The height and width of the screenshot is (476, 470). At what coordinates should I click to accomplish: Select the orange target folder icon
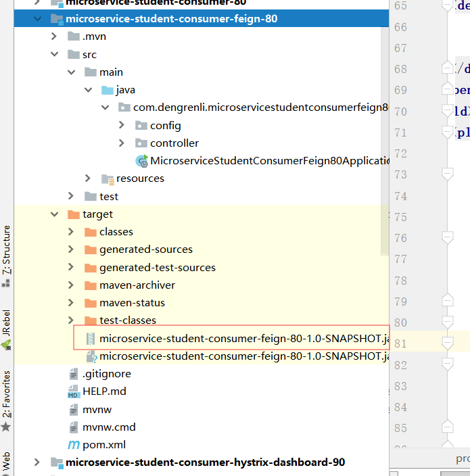point(74,214)
